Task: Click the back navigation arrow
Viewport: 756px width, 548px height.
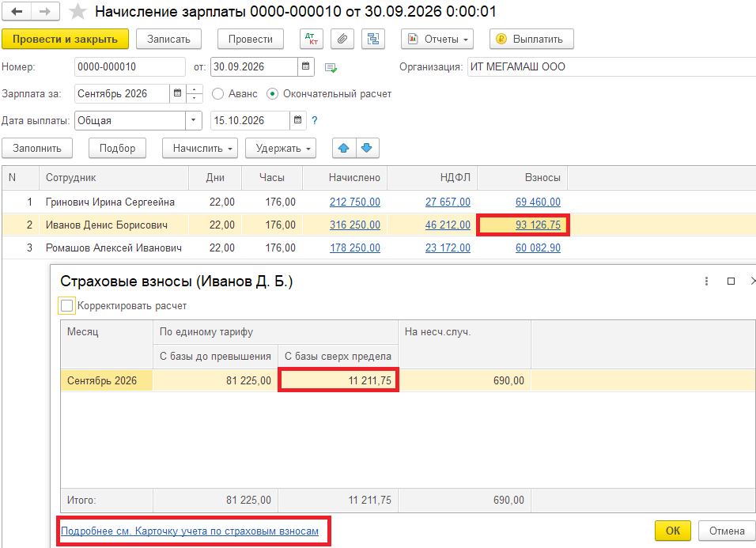Action: pyautogui.click(x=17, y=12)
